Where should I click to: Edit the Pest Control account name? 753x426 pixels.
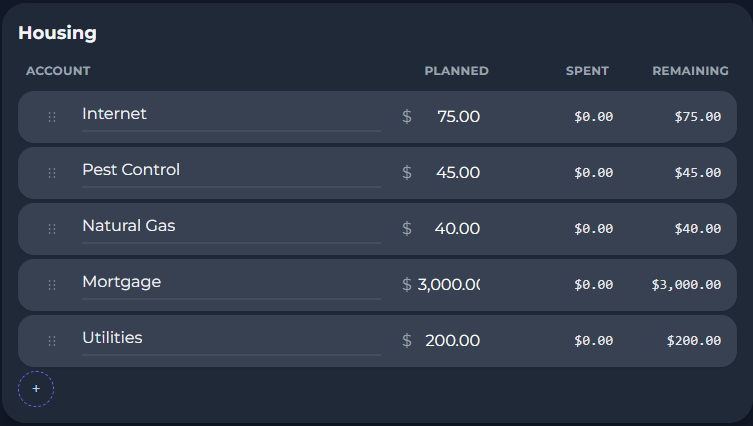pyautogui.click(x=230, y=171)
